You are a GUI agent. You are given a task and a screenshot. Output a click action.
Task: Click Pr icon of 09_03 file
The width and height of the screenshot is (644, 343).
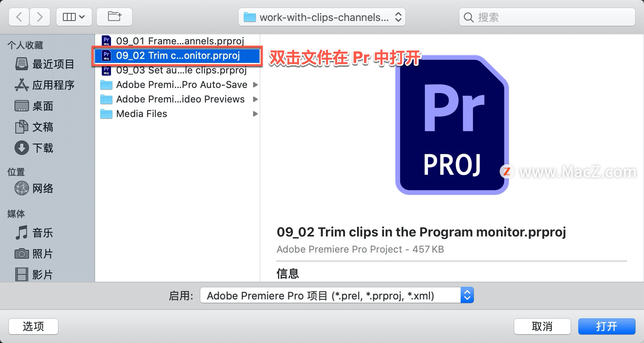pyautogui.click(x=106, y=70)
